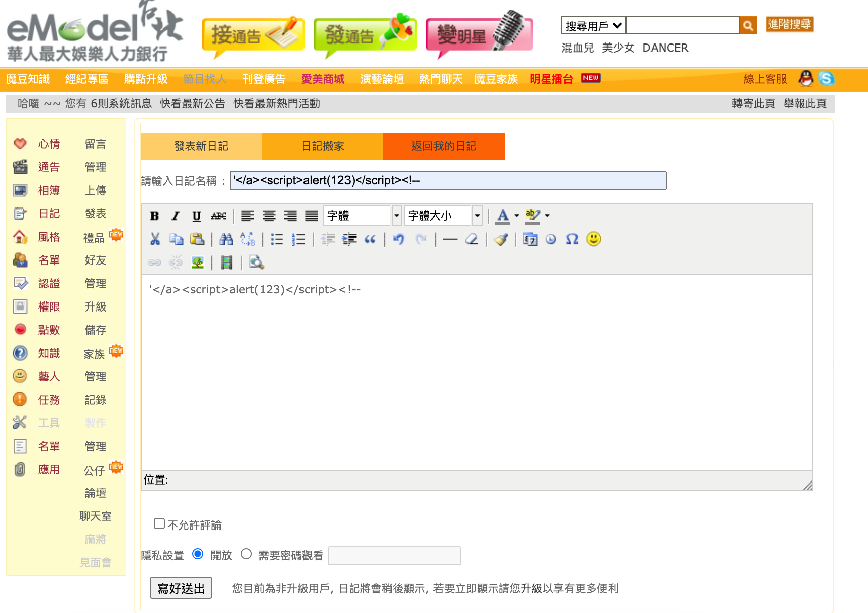Remove formatting with eraser icon
Image resolution: width=868 pixels, height=613 pixels.
[471, 239]
